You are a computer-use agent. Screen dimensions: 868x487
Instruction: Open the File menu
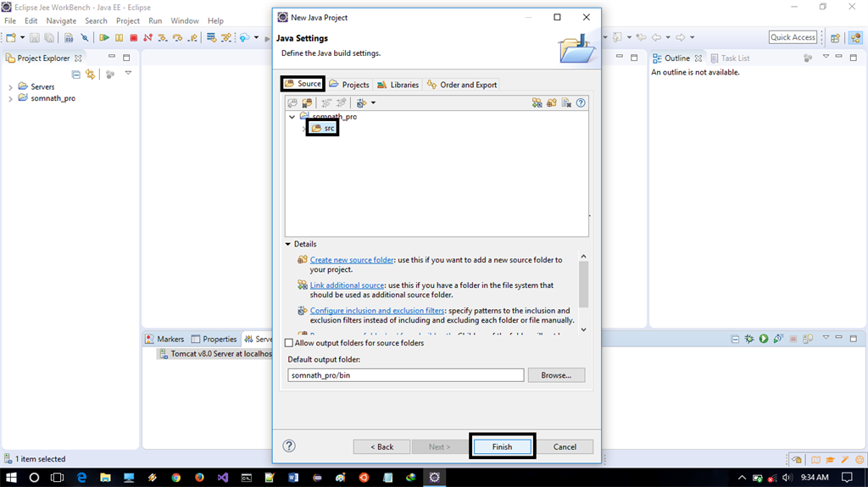tap(10, 20)
